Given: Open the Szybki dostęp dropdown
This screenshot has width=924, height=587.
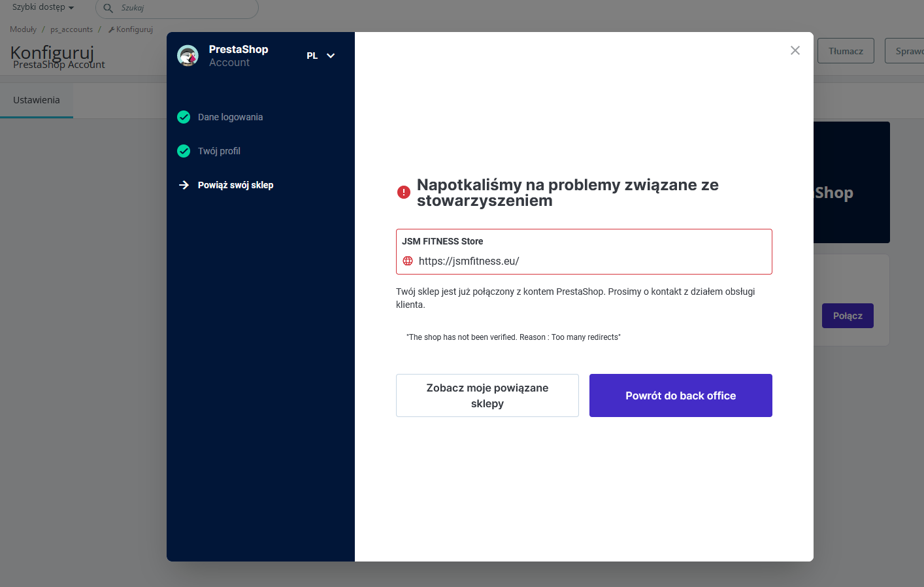Looking at the screenshot, I should pos(43,7).
